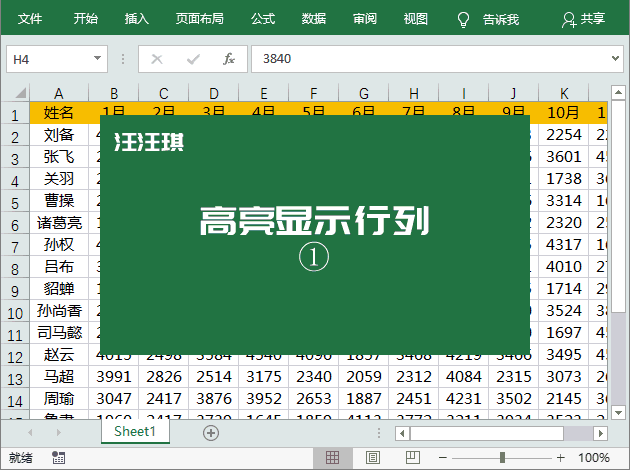The image size is (630, 470).
Task: Click the vertical scrollbar down arrow
Action: click(x=618, y=412)
